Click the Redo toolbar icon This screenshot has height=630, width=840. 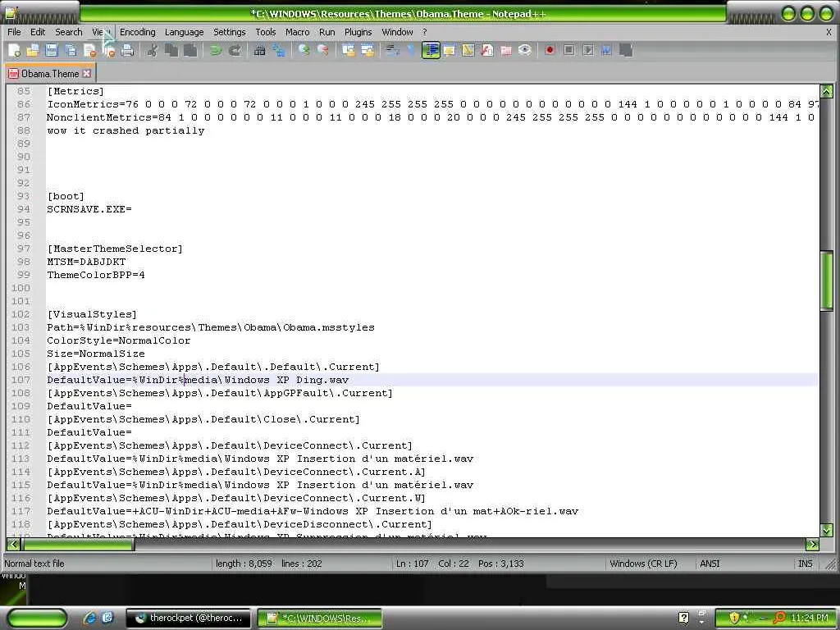point(234,50)
